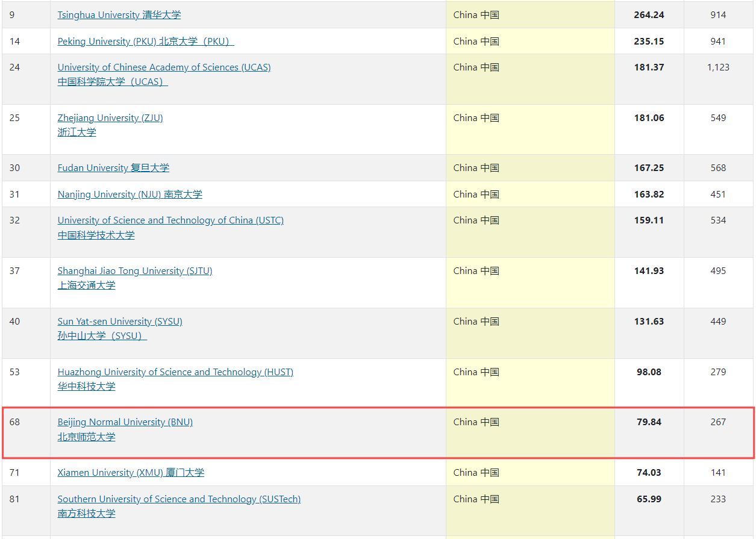Click the score 159.11
Viewport: 756px width, 539px height.
click(649, 220)
